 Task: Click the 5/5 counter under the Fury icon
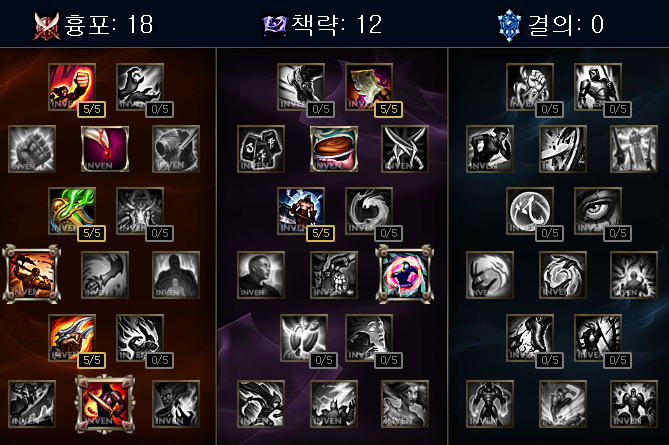coord(91,109)
